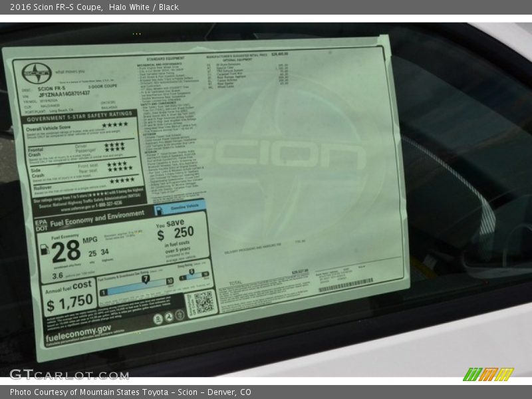The image size is (532, 399).
Task: Click the fuel pump icon beside 28 MPG
Action: tap(45, 251)
